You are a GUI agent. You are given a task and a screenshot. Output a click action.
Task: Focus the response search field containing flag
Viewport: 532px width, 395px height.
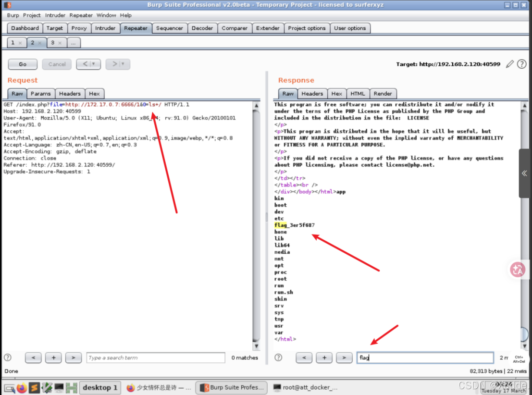(425, 358)
